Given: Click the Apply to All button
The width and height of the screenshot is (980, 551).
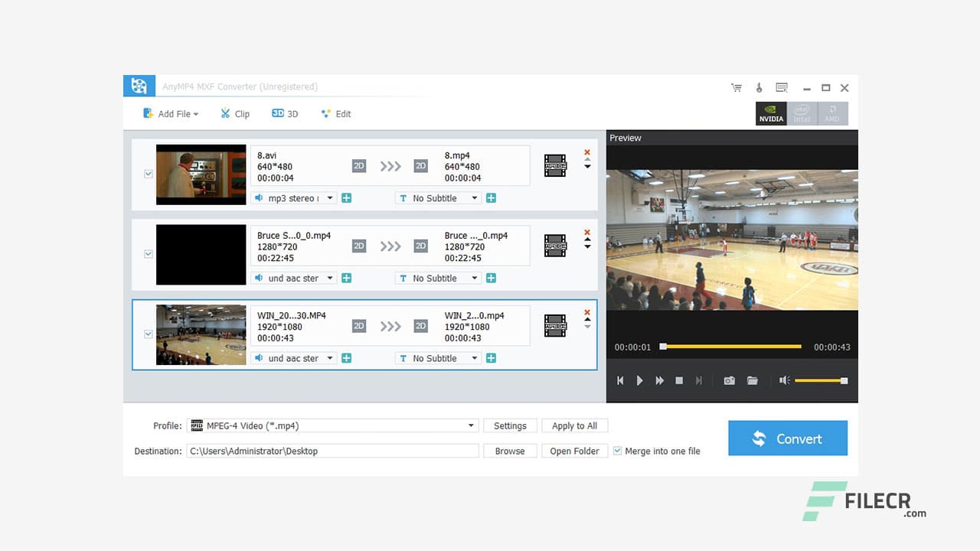Looking at the screenshot, I should pos(574,425).
